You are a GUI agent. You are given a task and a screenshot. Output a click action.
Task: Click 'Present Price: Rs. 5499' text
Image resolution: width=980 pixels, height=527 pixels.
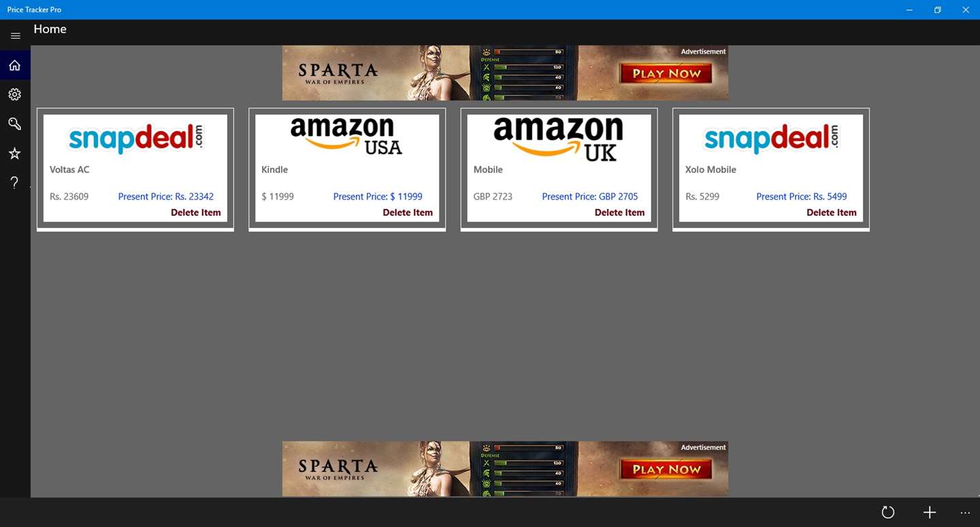pyautogui.click(x=802, y=197)
